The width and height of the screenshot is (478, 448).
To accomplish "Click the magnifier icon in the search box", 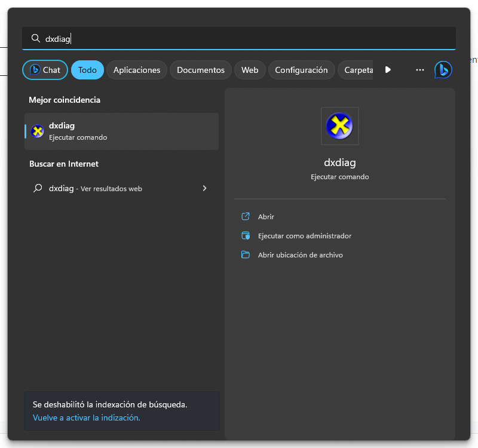I will [36, 38].
